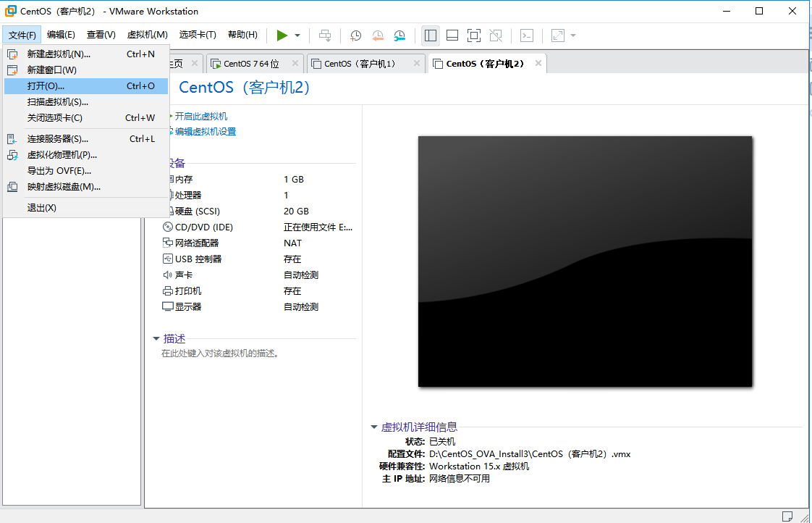Click 开启此虚拟机 link

(x=201, y=117)
